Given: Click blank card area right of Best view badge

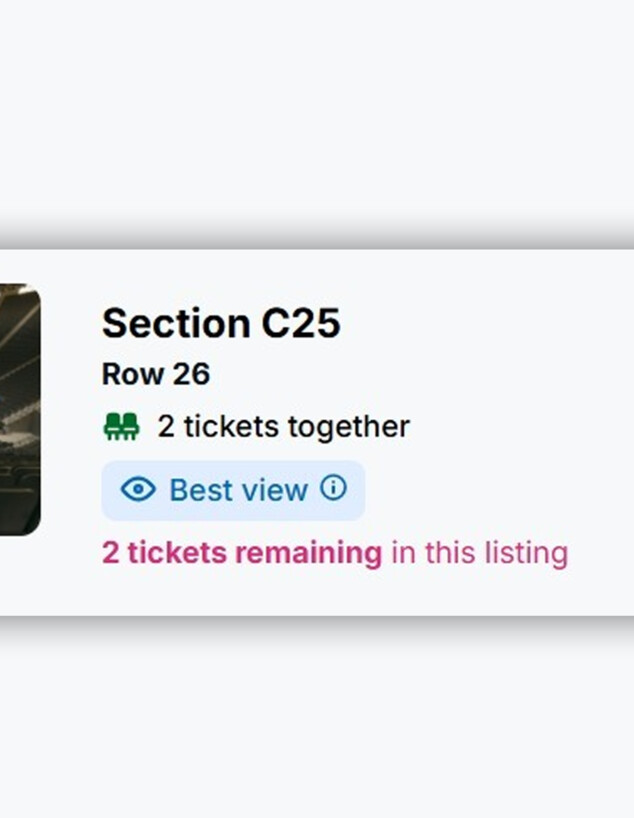Looking at the screenshot, I should pos(490,490).
